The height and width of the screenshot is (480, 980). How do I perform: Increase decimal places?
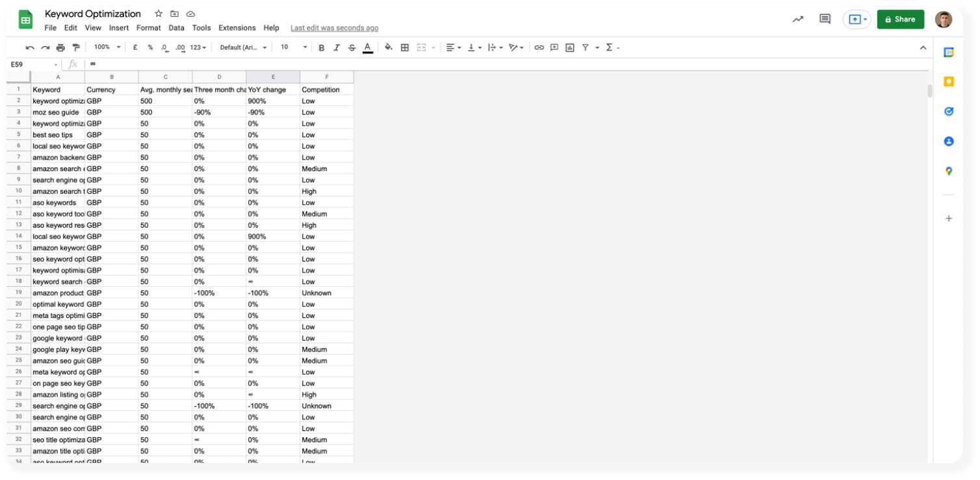pyautogui.click(x=180, y=47)
